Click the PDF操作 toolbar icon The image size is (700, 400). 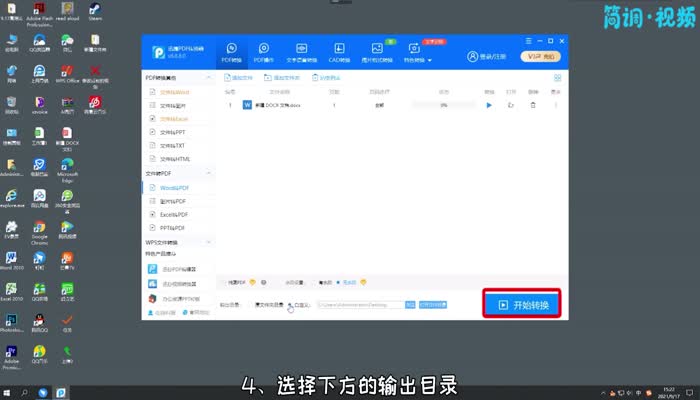pyautogui.click(x=264, y=52)
